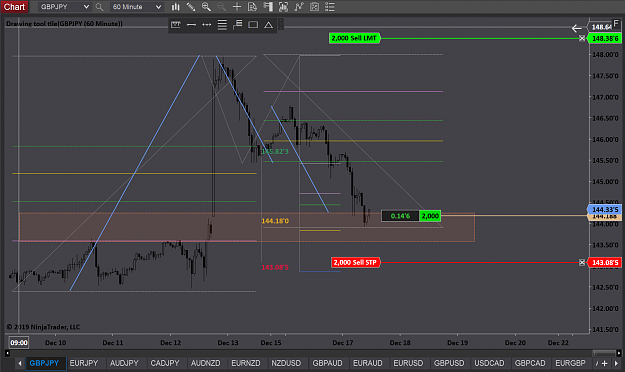Click the horizontal scrollbar thumb at right
The height and width of the screenshot is (372, 625).
604,353
